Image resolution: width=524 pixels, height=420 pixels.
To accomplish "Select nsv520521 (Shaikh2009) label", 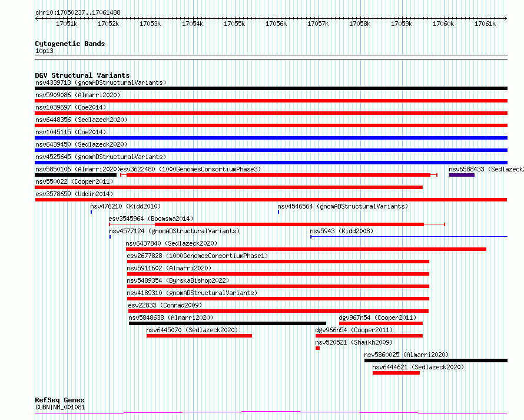I will tap(354, 342).
